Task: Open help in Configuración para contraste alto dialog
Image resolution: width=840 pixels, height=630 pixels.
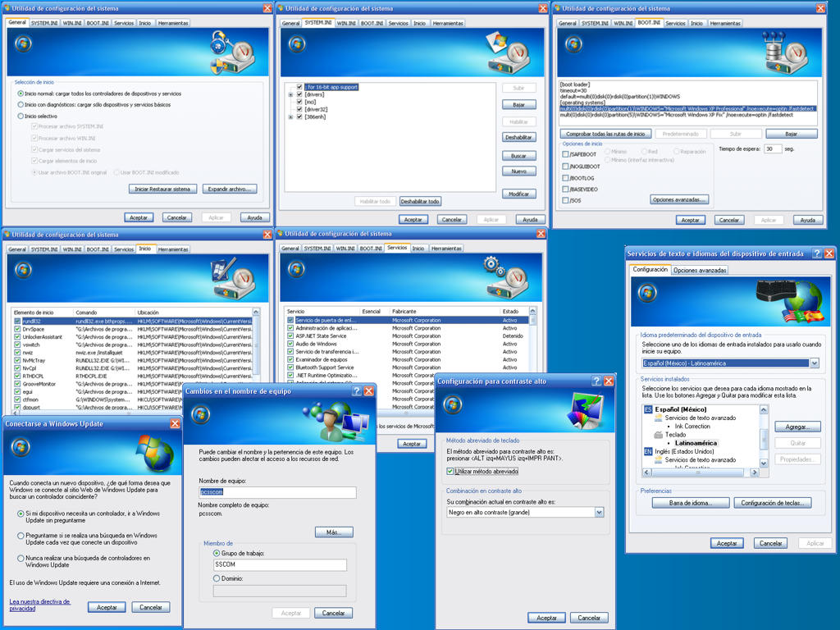Action: pos(596,381)
